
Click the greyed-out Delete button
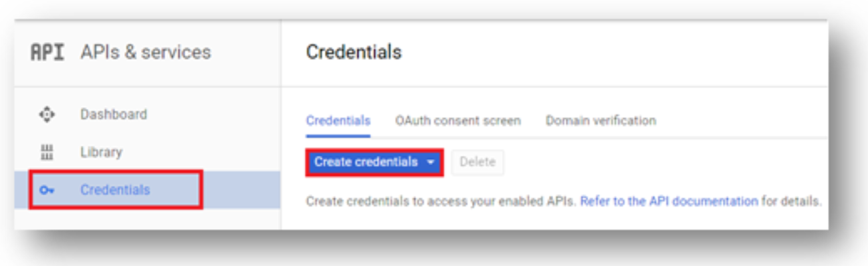point(477,162)
